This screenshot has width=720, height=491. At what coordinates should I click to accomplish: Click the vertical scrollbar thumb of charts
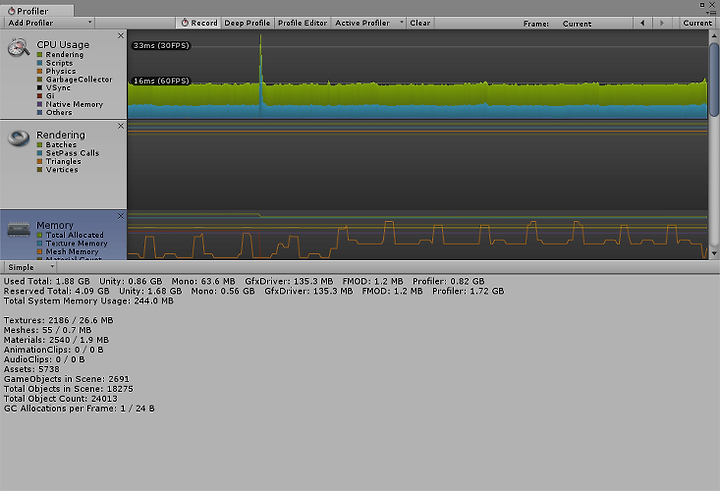pos(714,79)
